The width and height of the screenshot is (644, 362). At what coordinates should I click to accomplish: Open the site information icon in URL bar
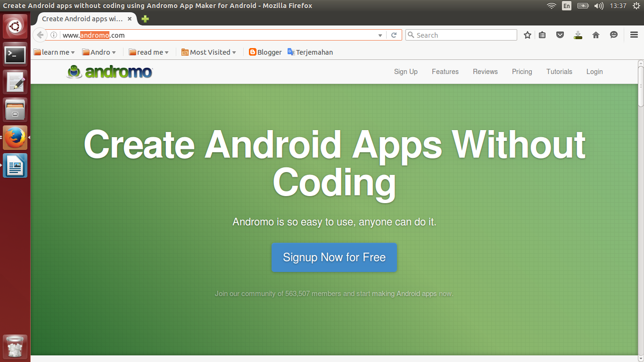coord(54,35)
